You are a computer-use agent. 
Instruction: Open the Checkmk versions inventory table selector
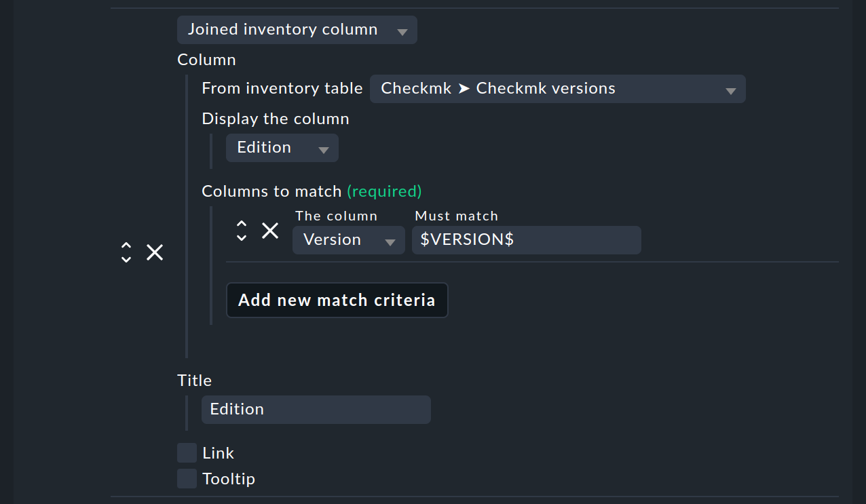pyautogui.click(x=557, y=88)
